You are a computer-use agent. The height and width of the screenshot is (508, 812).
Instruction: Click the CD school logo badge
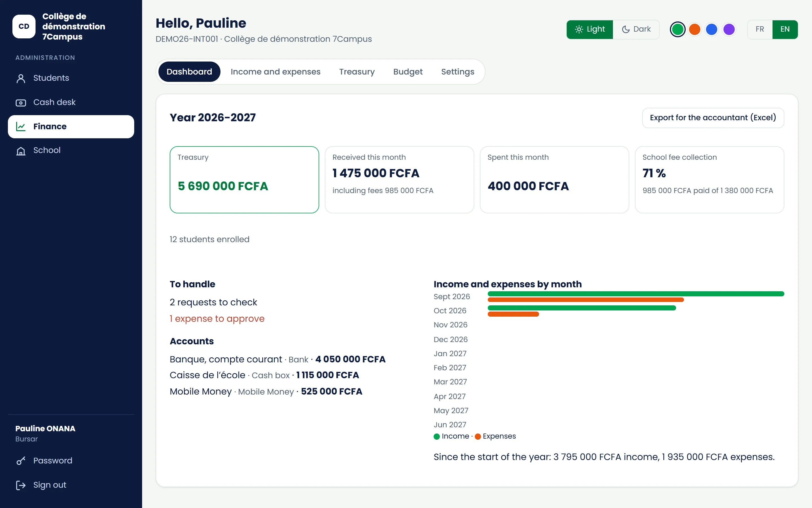(x=24, y=26)
